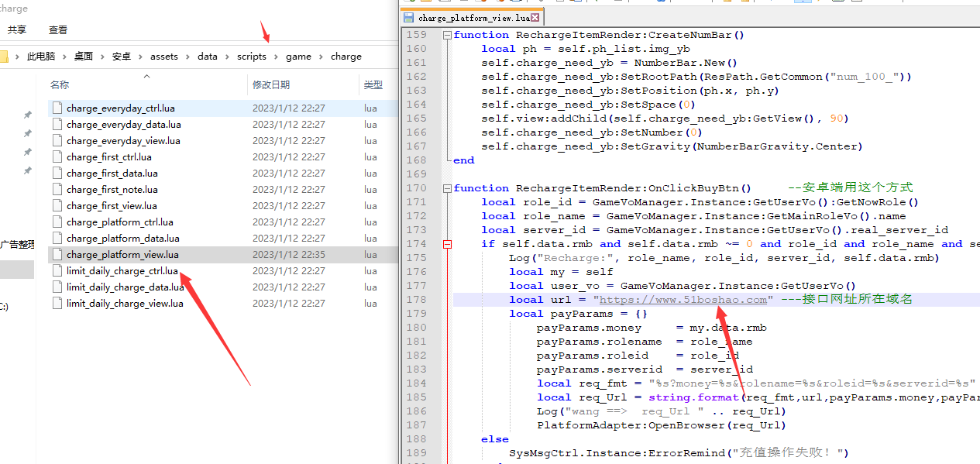
Task: Toggle the red fold marker at line 174
Action: 447,244
